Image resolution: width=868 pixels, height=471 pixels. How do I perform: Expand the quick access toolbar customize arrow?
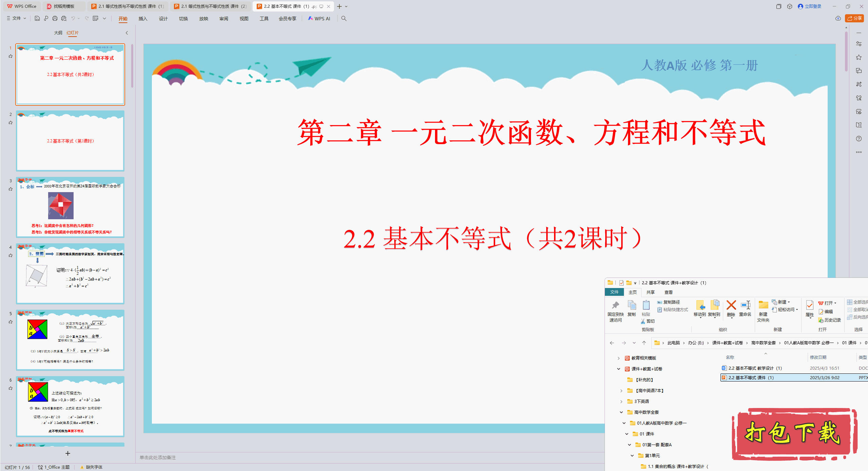coord(104,19)
